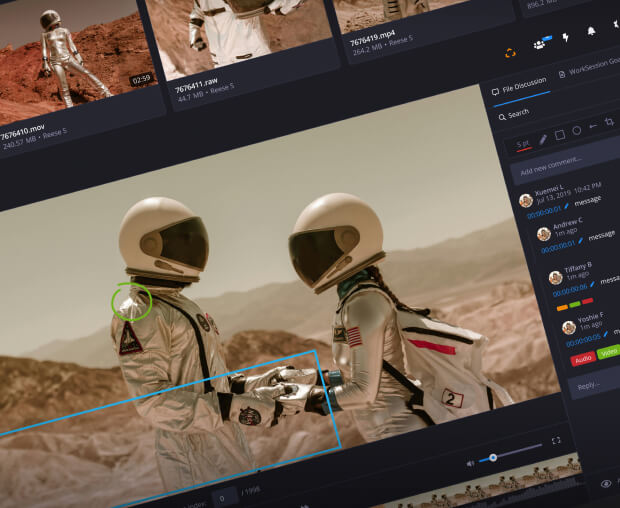Click the 7676410.mov file name
This screenshot has height=508, width=620.
coord(22,132)
